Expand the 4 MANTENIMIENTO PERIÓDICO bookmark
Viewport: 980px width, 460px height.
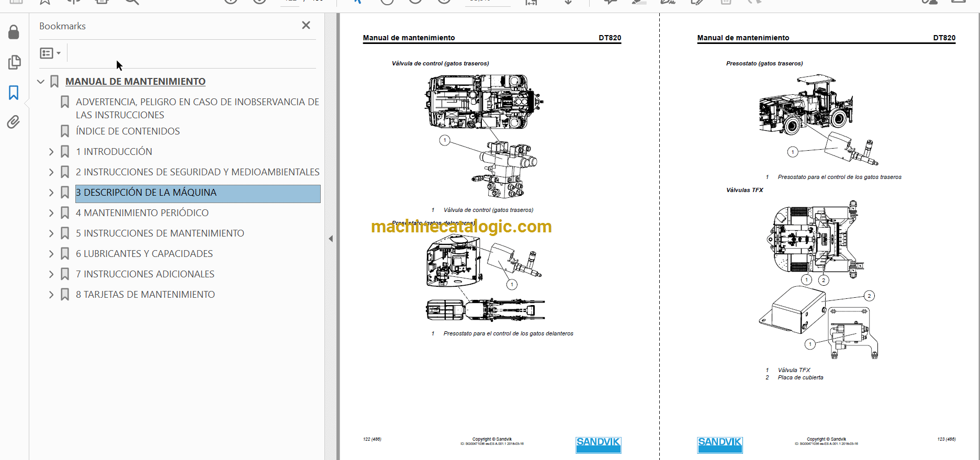coord(51,213)
